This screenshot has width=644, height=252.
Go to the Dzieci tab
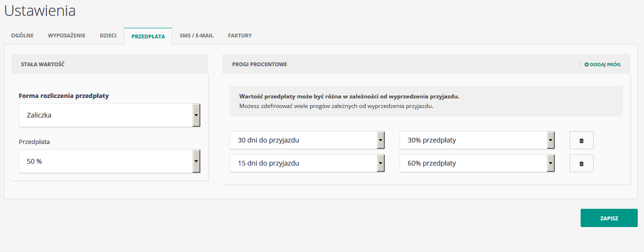(x=108, y=36)
